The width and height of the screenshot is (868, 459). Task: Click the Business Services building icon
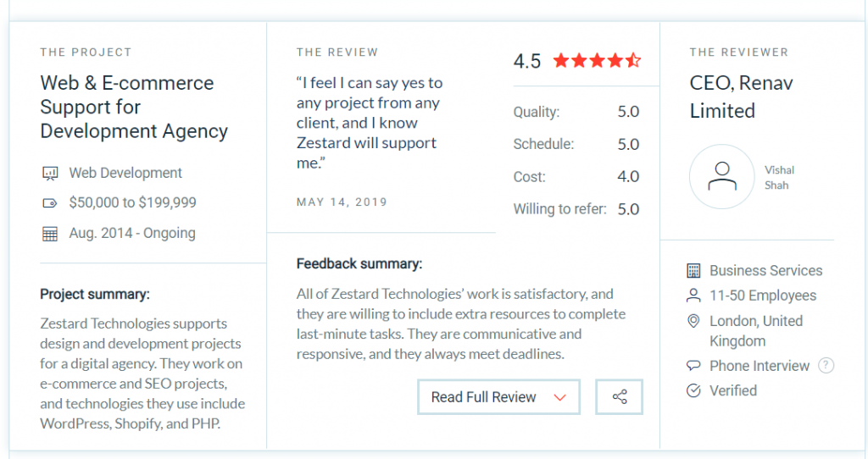point(693,270)
